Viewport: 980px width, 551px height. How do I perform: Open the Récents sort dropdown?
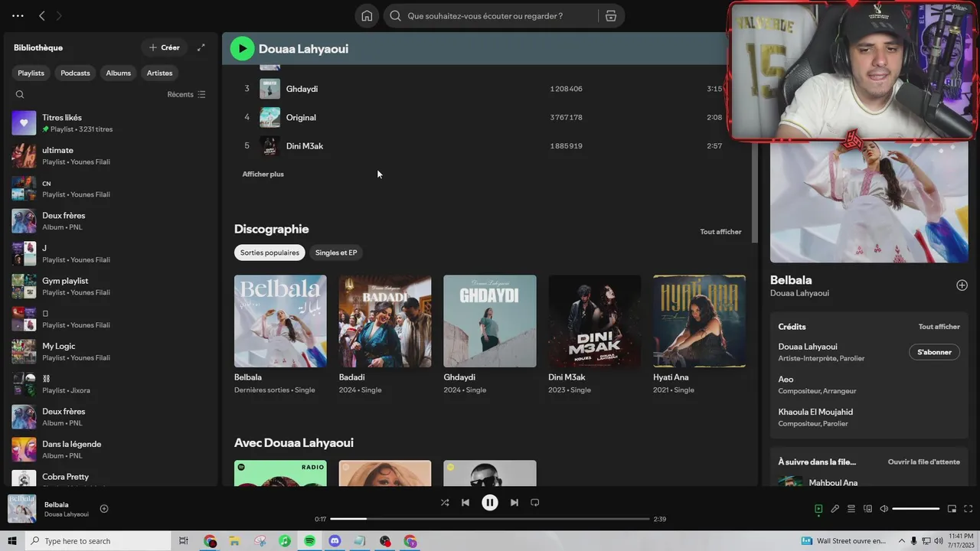point(186,95)
